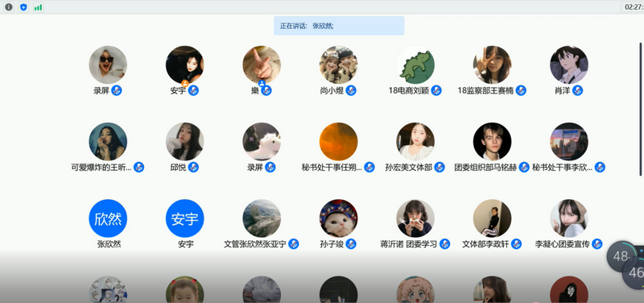Screen dimensions: 644x303
Task: Click the name label 18电商刘颖
Action: 409,91
